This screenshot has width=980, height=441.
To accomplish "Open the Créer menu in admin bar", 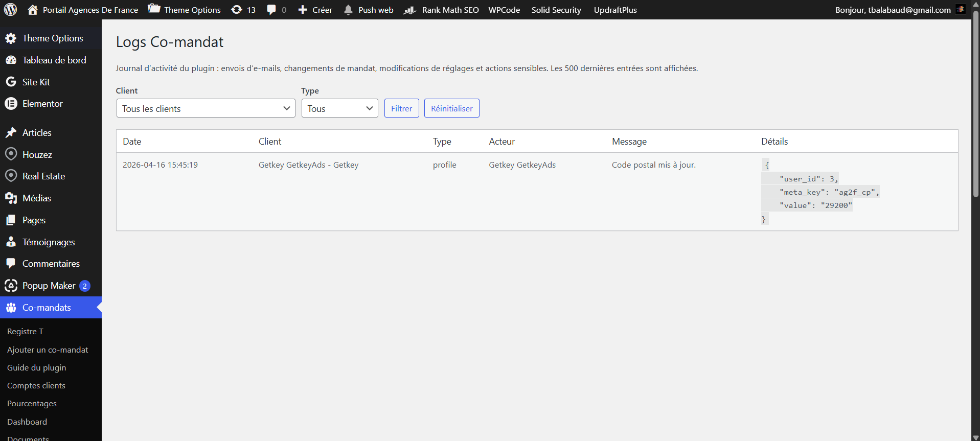I will tap(322, 10).
